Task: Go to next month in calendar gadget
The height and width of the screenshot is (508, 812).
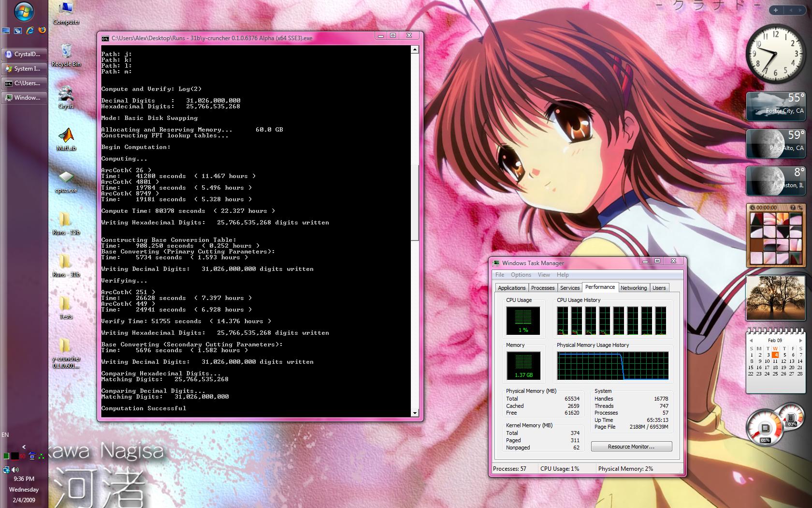Action: (x=800, y=340)
